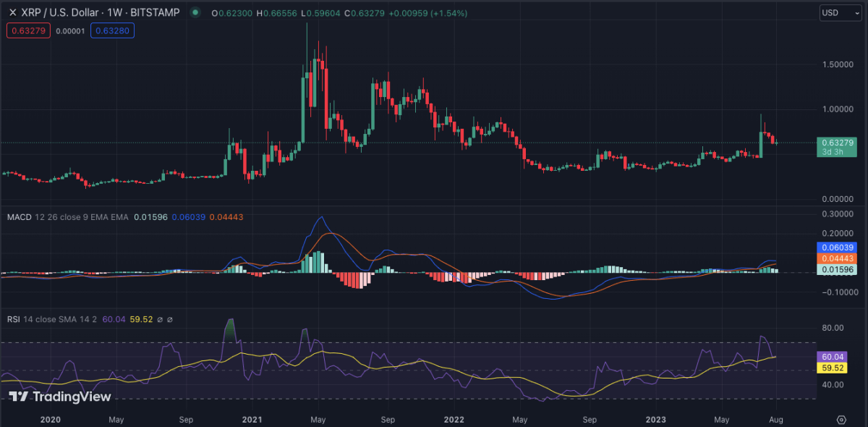This screenshot has height=427, width=868.
Task: Click the 0.30000 label on the MACD axis
Action: click(x=838, y=214)
